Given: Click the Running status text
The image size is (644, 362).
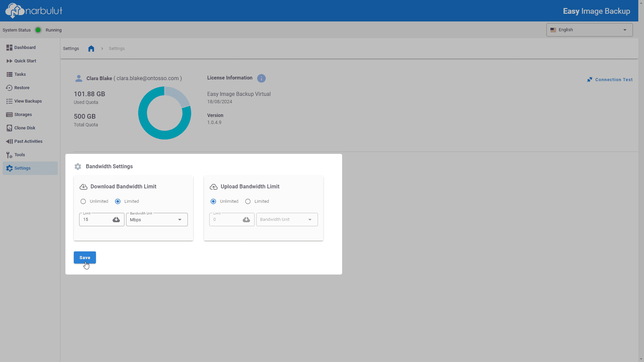Looking at the screenshot, I should click(x=54, y=30).
